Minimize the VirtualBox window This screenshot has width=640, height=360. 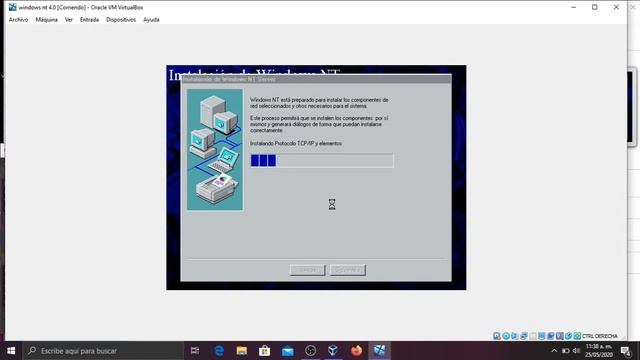click(x=573, y=7)
